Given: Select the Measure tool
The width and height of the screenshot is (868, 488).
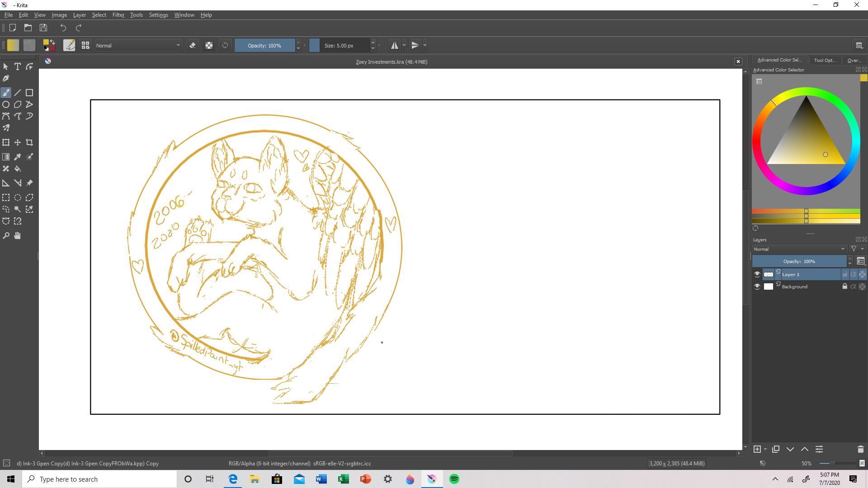Looking at the screenshot, I should (x=18, y=183).
